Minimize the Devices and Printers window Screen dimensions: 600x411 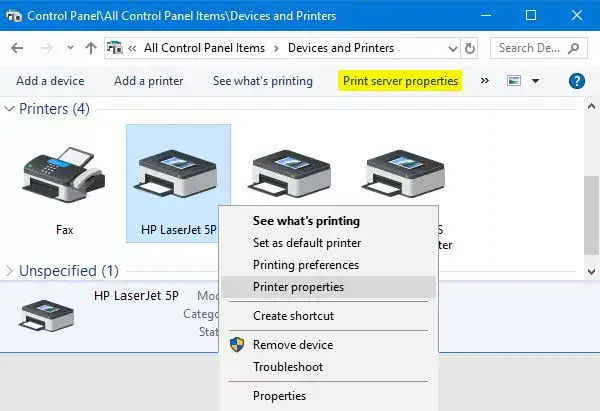[x=486, y=15]
